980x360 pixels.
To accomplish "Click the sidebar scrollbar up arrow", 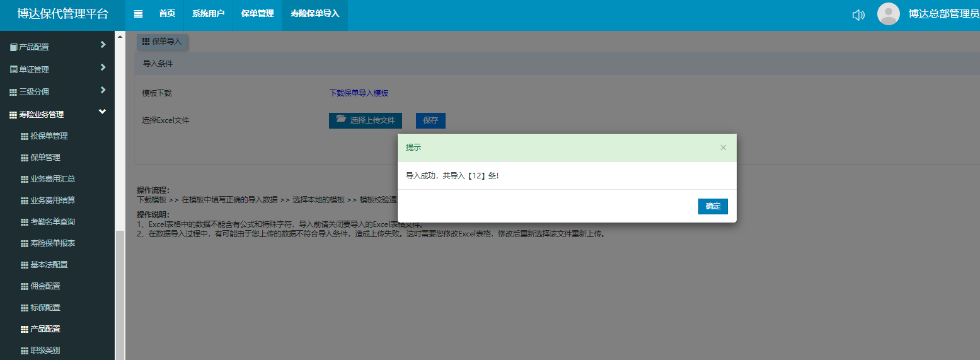I will click(x=120, y=36).
